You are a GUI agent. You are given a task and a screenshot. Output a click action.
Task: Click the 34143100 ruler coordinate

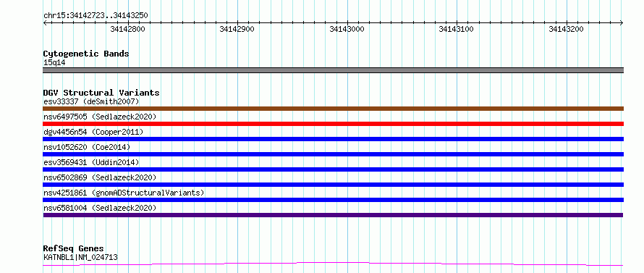tap(457, 29)
